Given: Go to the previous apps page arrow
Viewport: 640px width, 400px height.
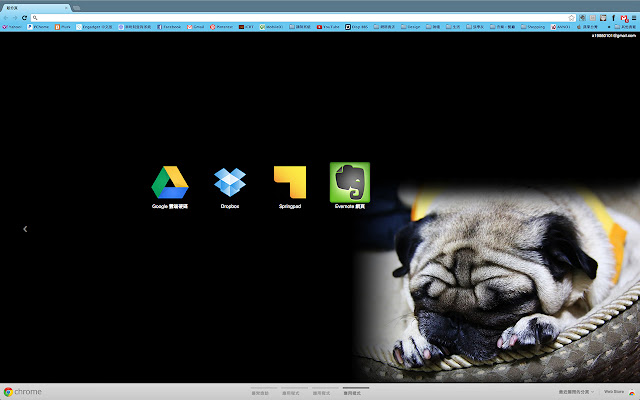Looking at the screenshot, I should (25, 229).
